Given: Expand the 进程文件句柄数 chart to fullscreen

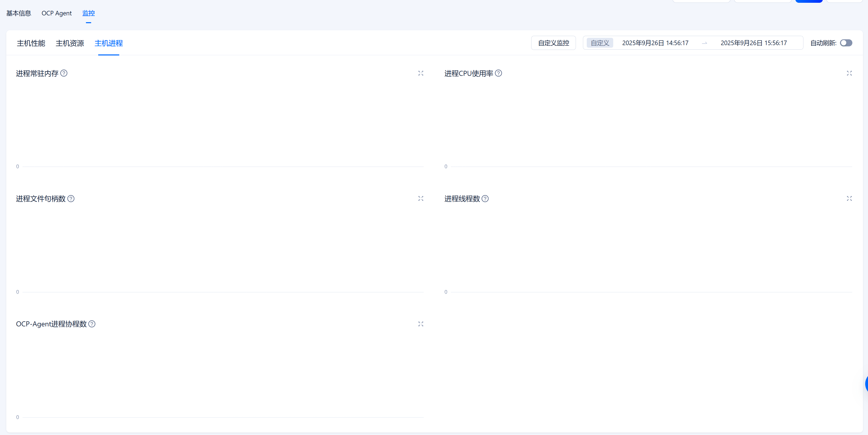Looking at the screenshot, I should point(421,198).
